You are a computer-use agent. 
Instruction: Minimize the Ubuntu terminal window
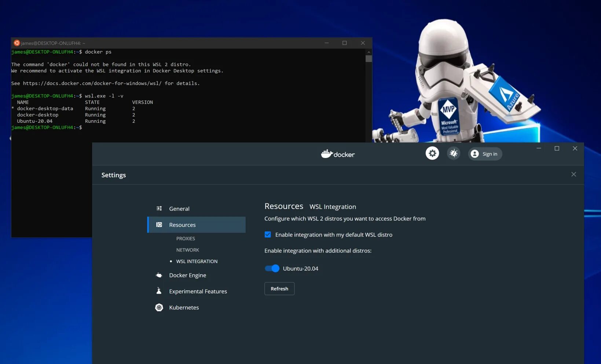(326, 43)
